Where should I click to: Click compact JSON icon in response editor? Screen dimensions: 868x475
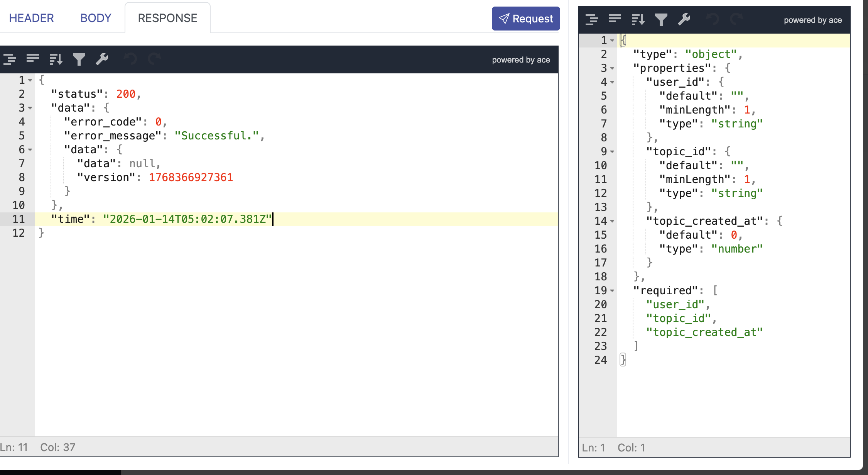[x=33, y=59]
